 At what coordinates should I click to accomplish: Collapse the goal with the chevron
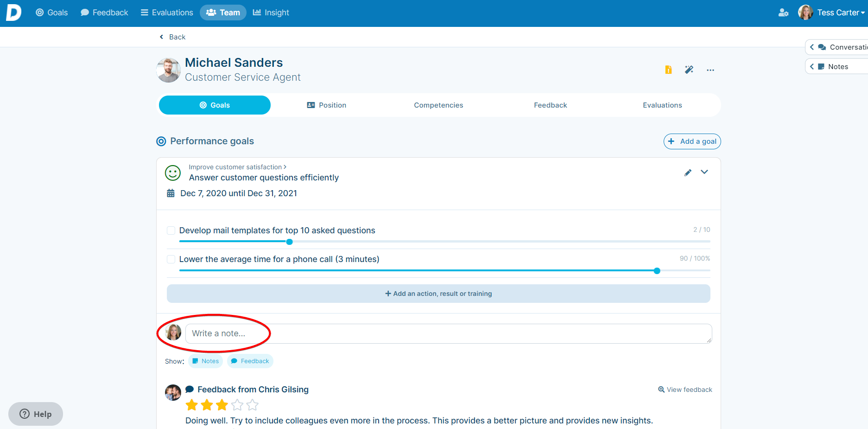point(704,172)
